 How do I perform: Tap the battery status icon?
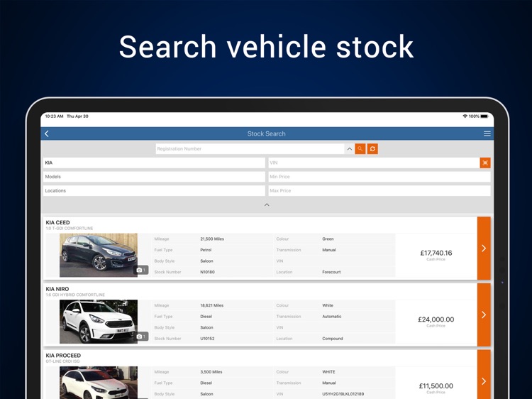tap(484, 116)
